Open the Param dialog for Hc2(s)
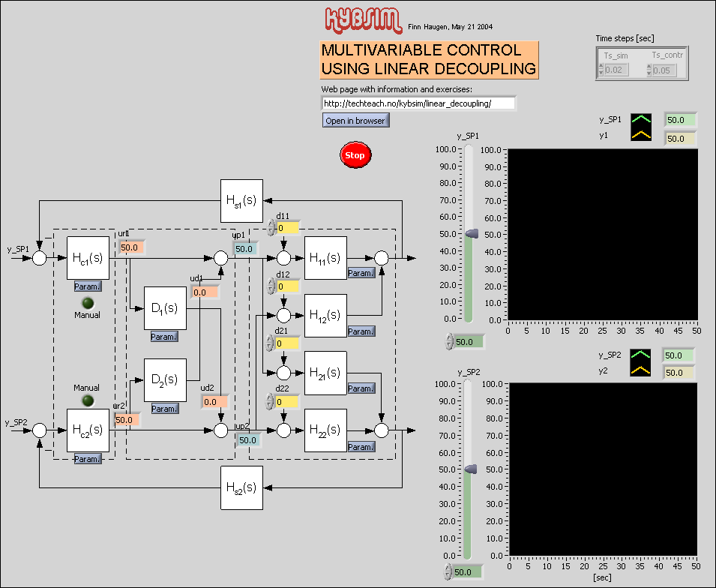 pos(87,458)
